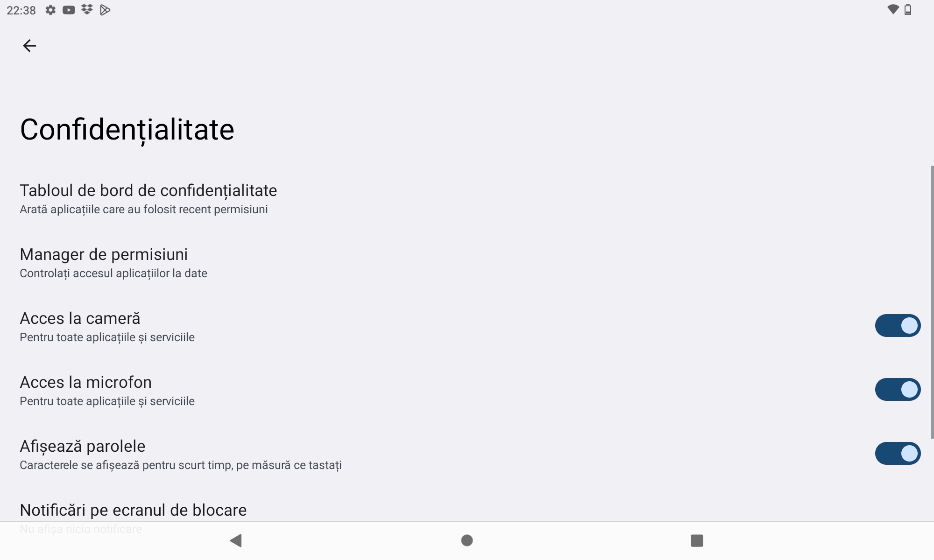This screenshot has height=560, width=934.
Task: Tap the Play Store notification icon
Action: (x=105, y=10)
